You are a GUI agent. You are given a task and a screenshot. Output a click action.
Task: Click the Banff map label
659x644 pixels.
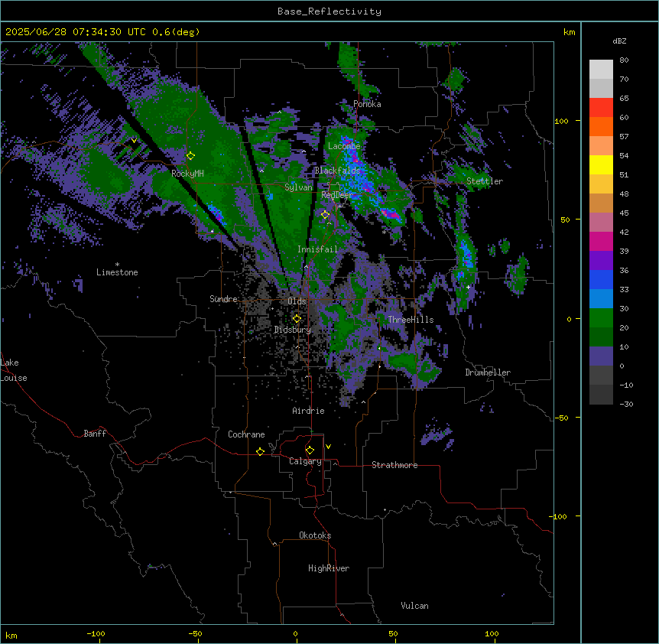pyautogui.click(x=95, y=434)
